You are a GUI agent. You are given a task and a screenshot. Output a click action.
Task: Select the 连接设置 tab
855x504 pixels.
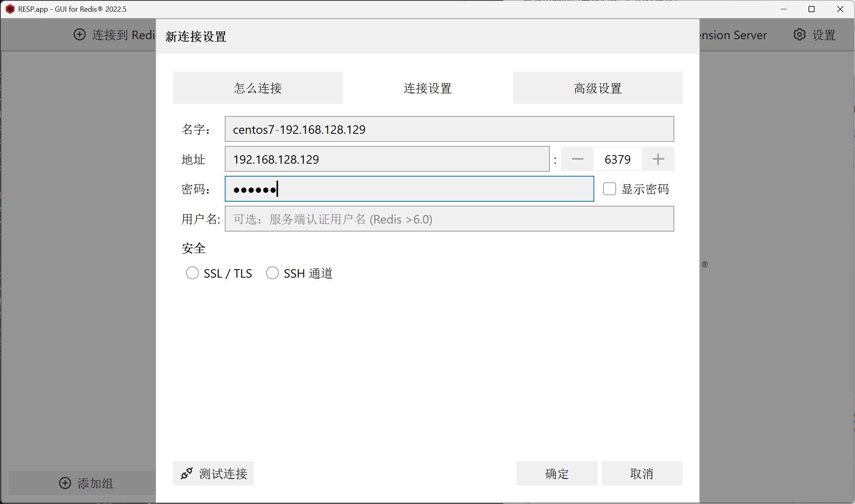pyautogui.click(x=428, y=88)
